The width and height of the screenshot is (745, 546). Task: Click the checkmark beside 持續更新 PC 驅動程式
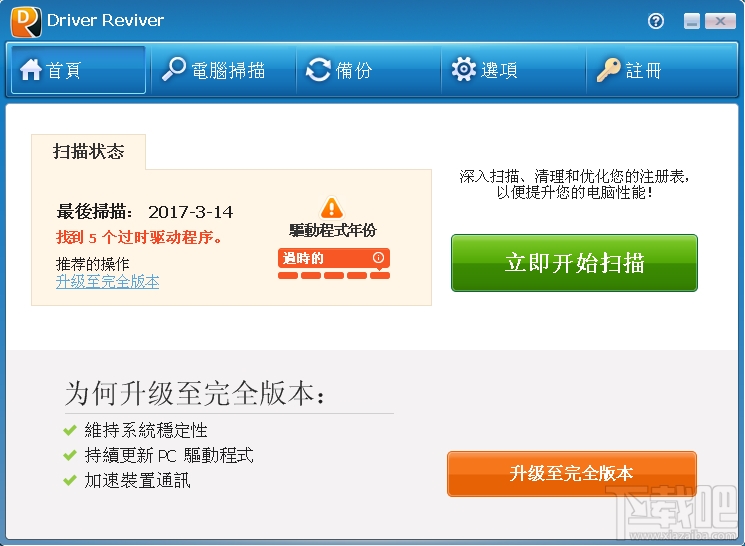tap(70, 455)
